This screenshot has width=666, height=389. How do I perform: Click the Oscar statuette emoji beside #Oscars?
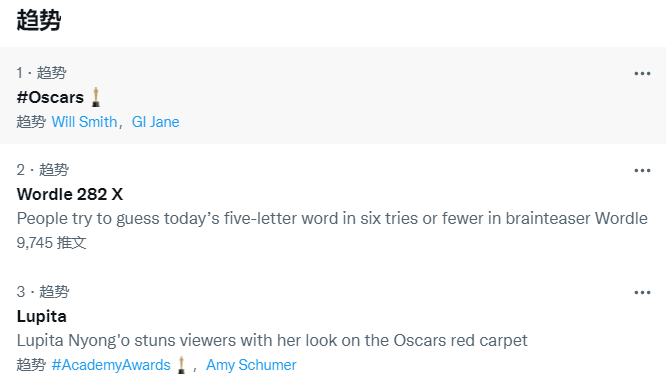coord(96,97)
